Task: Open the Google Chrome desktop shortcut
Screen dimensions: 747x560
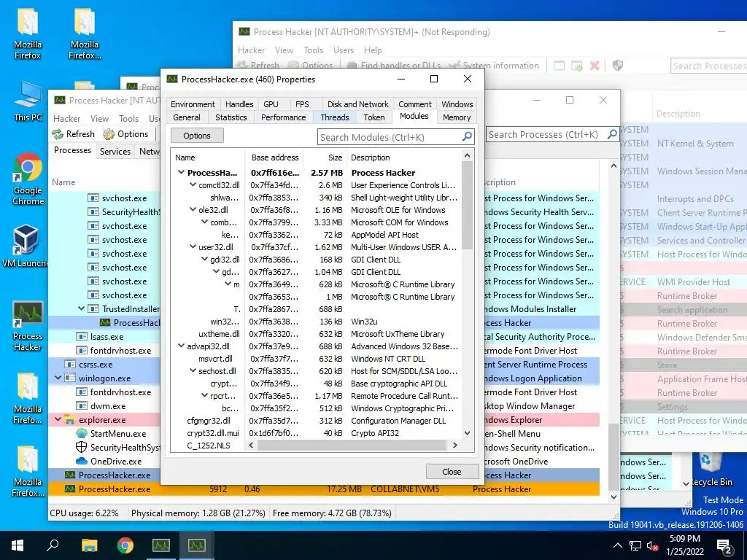Action: pos(28,179)
